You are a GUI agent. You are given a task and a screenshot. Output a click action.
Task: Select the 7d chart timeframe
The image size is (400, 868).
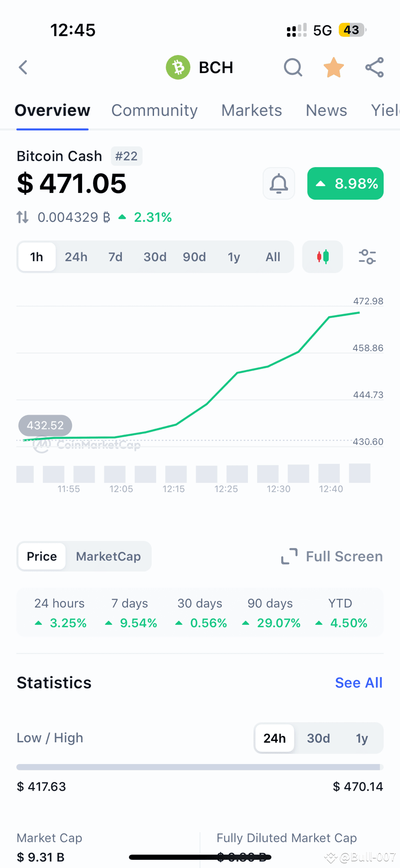pyautogui.click(x=115, y=257)
